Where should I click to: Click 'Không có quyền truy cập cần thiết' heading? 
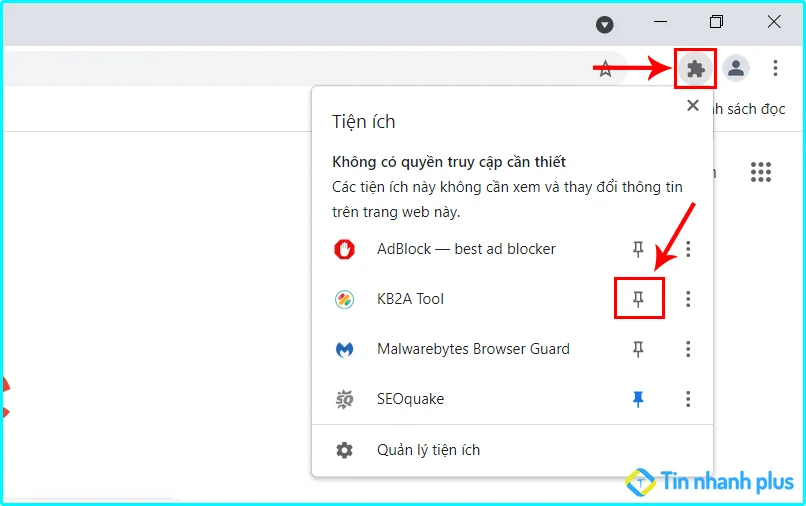click(x=449, y=162)
